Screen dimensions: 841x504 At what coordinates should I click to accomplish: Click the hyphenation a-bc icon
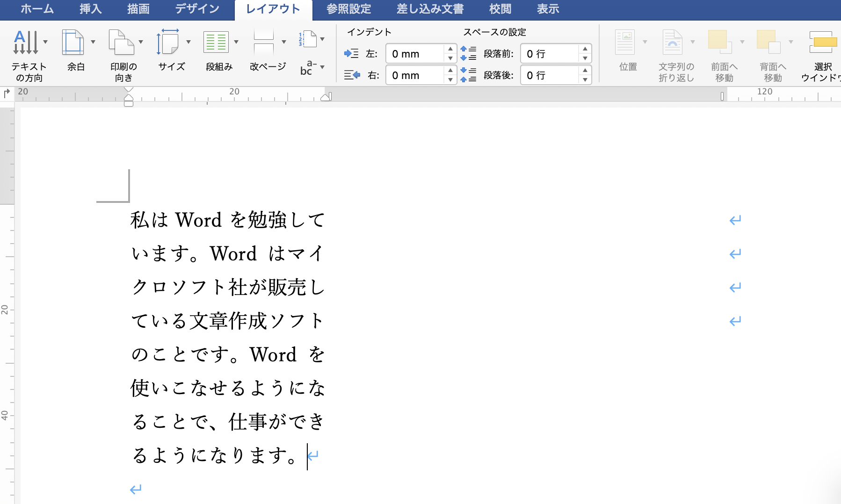(308, 68)
